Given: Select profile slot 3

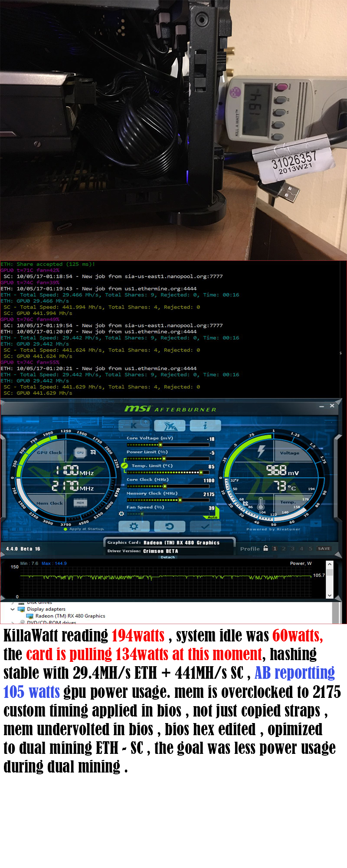Looking at the screenshot, I should coord(292,549).
